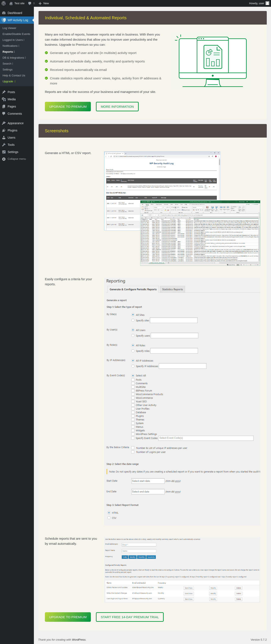The image size is (271, 644).
Task: Open Notifications under WP Activity Log
Action: [11, 46]
